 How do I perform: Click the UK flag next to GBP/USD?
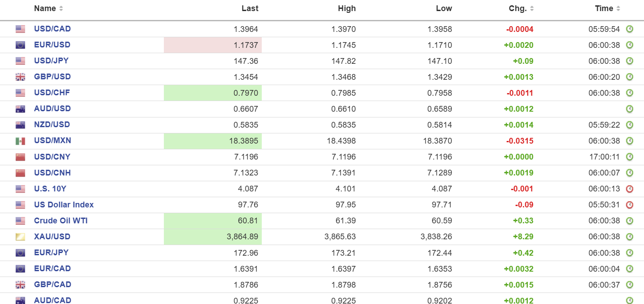[x=20, y=77]
